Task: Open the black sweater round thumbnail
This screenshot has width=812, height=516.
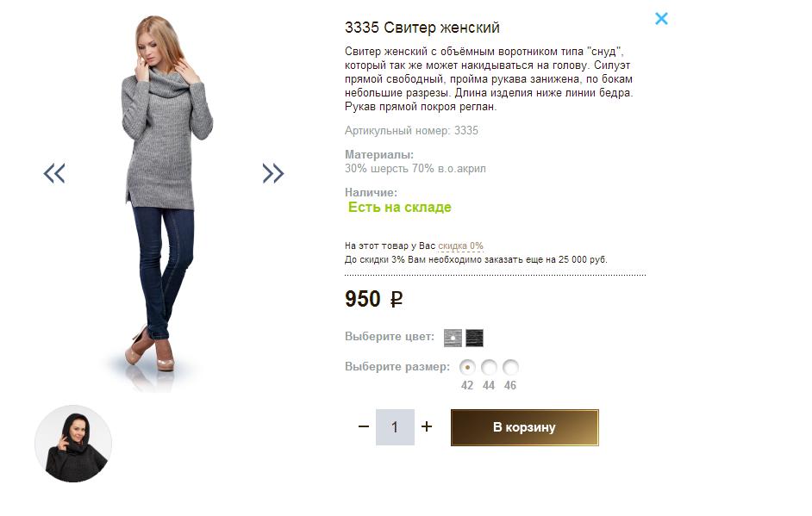Action: [73, 444]
